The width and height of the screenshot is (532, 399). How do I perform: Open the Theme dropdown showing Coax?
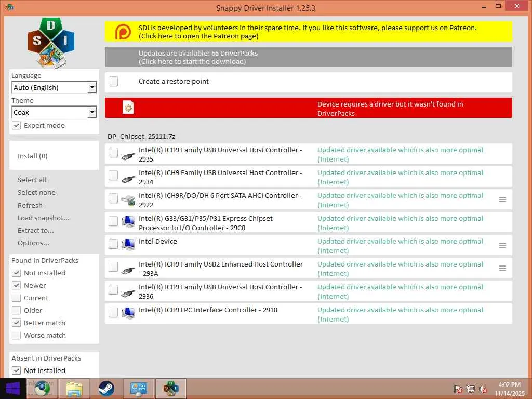click(54, 112)
